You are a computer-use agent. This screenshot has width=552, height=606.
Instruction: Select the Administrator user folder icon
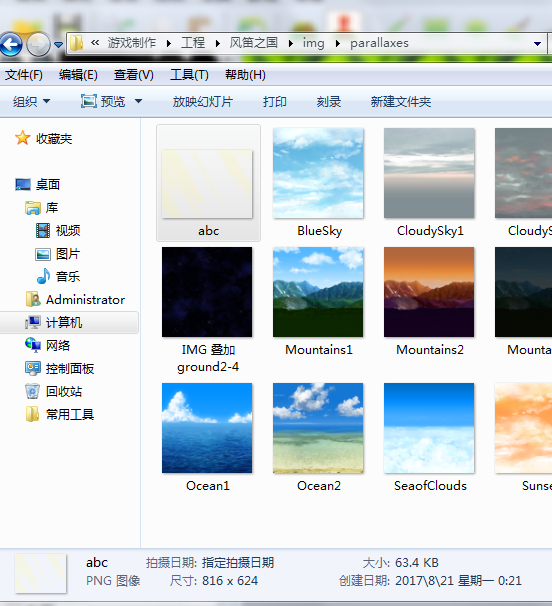[x=33, y=300]
